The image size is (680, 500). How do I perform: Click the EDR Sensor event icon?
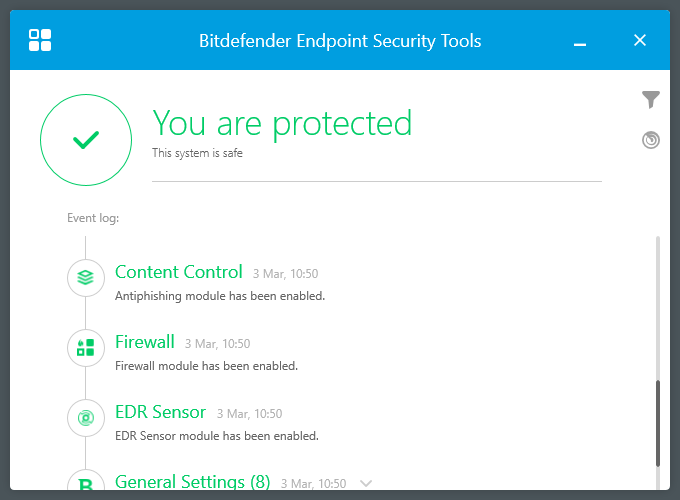86,417
